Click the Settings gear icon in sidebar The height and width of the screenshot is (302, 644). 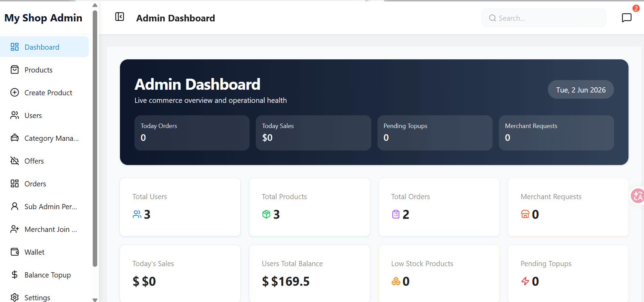(x=14, y=298)
